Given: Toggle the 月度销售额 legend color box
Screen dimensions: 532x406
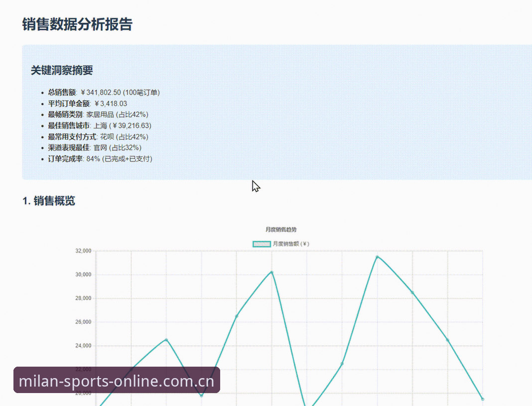Looking at the screenshot, I should [262, 244].
